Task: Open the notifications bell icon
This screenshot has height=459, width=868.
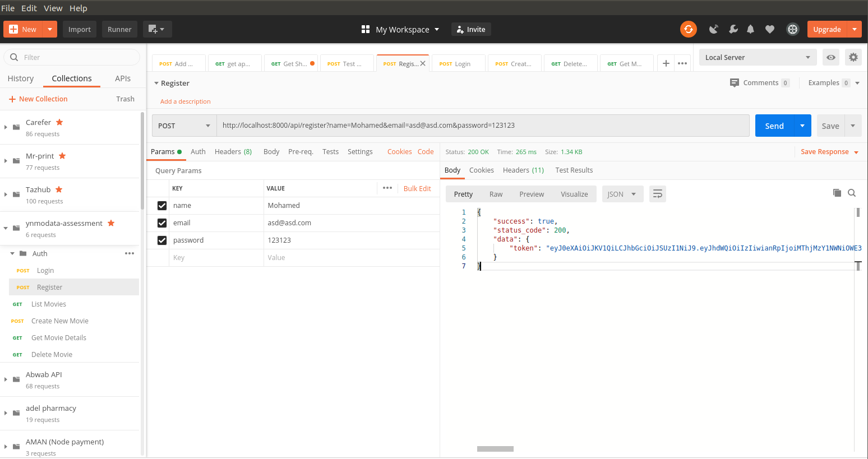Action: pyautogui.click(x=750, y=29)
